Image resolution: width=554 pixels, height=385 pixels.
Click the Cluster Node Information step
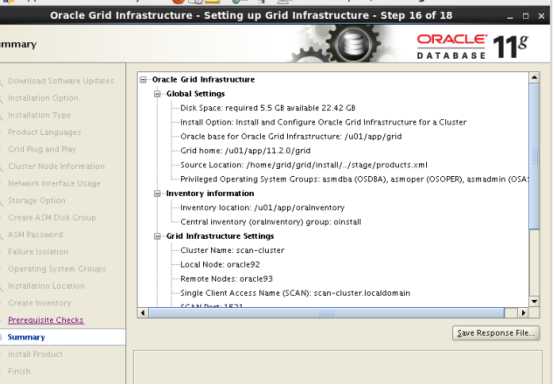click(x=56, y=166)
